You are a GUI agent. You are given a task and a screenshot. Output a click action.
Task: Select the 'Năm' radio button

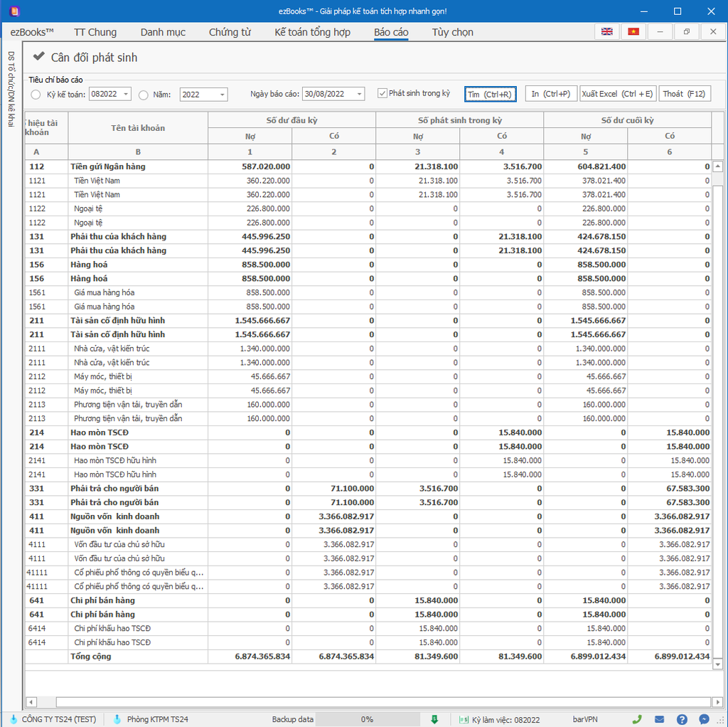144,95
